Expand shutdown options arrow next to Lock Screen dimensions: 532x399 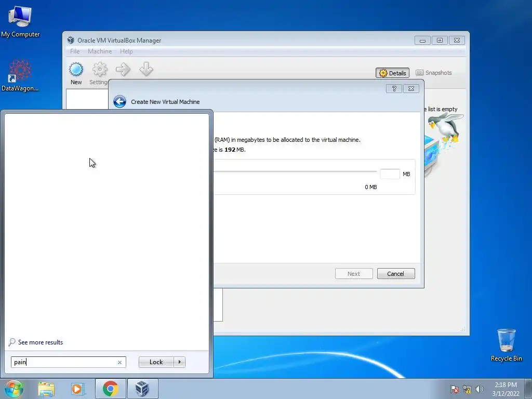tap(179, 362)
